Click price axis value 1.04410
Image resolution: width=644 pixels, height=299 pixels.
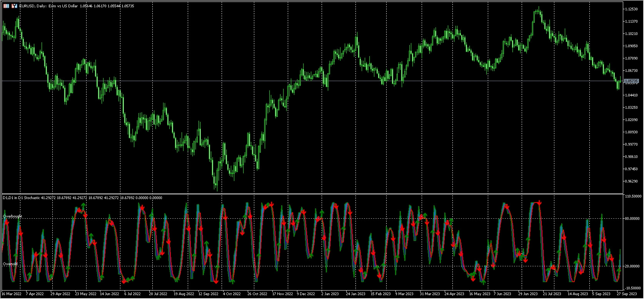[x=631, y=95]
